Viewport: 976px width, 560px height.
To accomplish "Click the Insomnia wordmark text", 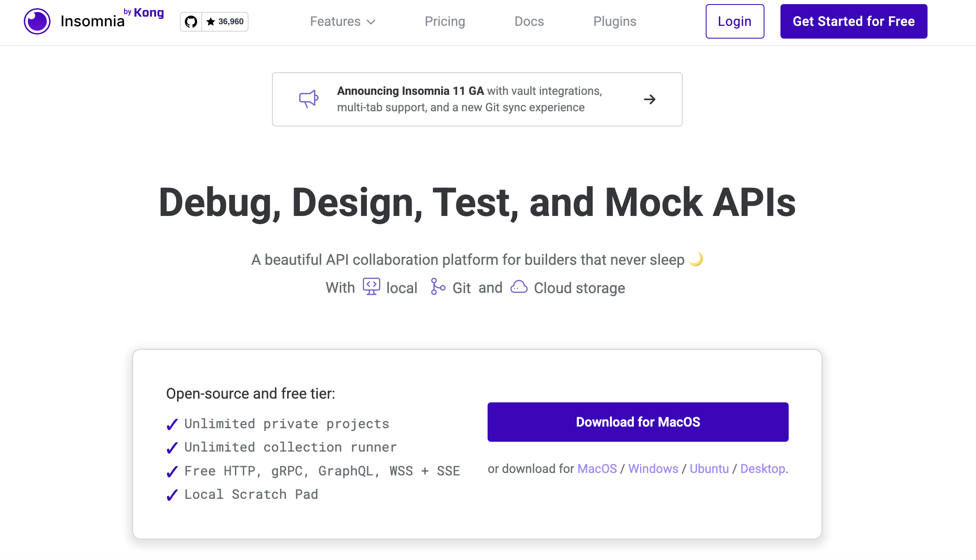I will (92, 21).
